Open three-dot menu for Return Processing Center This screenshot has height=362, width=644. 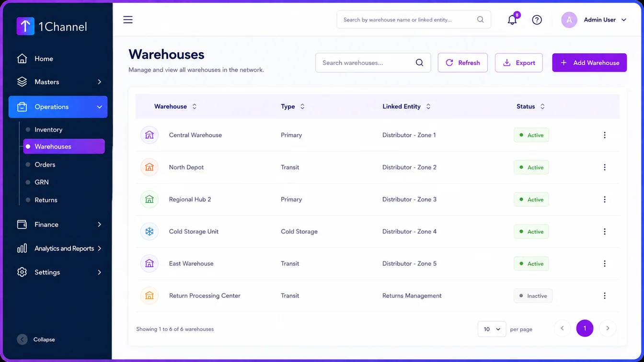pos(605,295)
